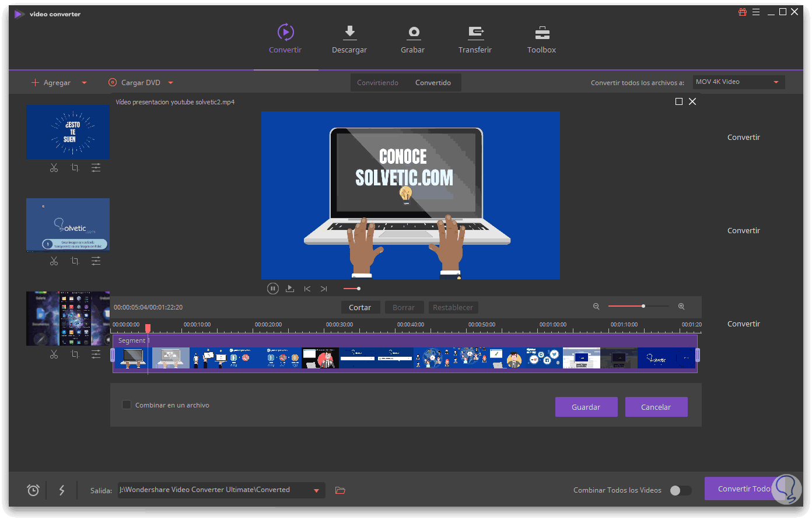This screenshot has width=812, height=520.
Task: Open the Salida output path dropdown
Action: [316, 491]
